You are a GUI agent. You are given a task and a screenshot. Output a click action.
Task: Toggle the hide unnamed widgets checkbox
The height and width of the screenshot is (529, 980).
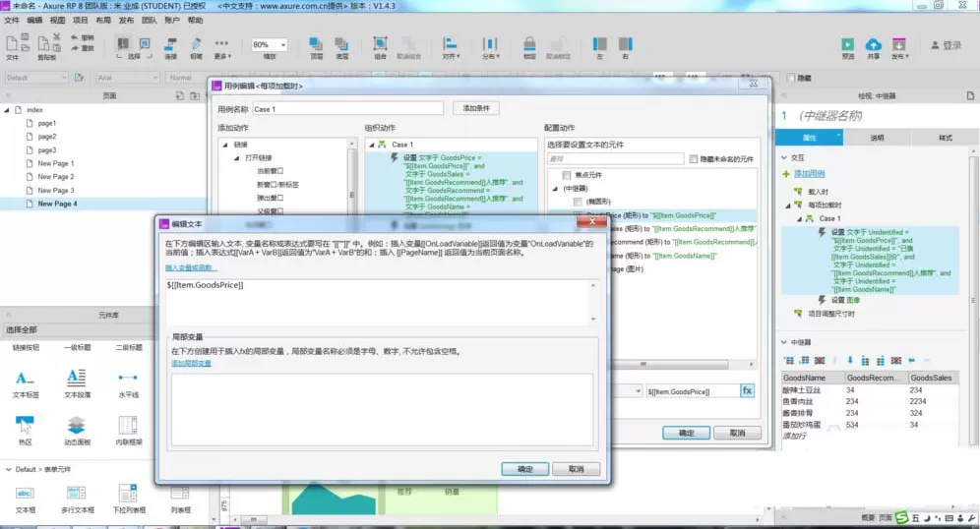click(x=693, y=159)
